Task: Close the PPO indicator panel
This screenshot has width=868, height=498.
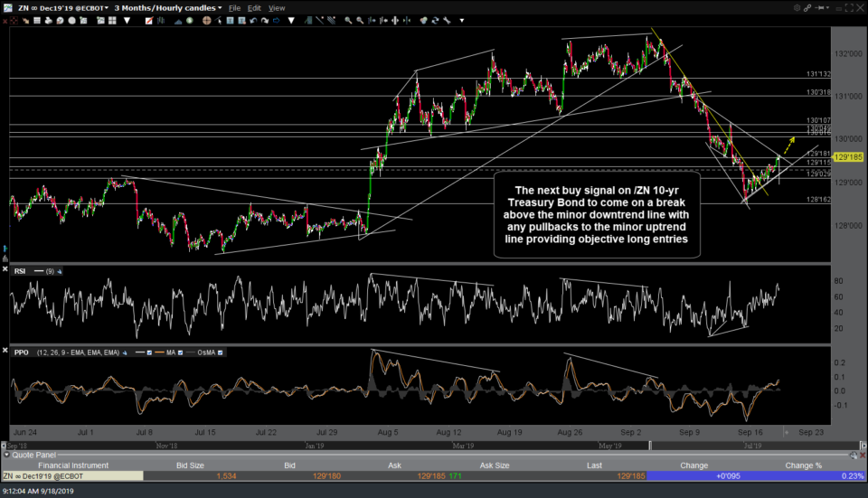Action: click(5, 350)
